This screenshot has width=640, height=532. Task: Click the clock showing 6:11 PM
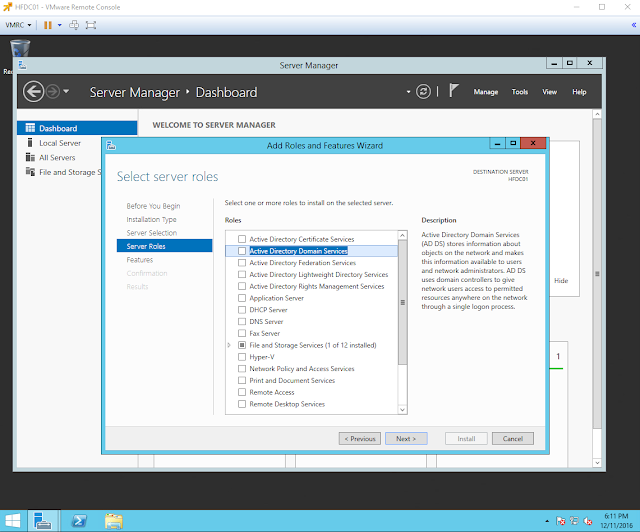click(x=616, y=516)
